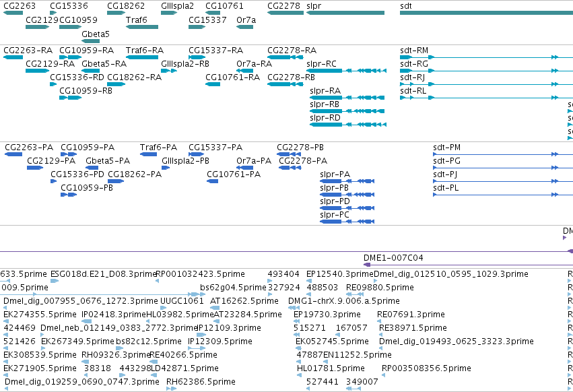Select EST bs62g04.5prime
Image resolution: width=573 pixels, height=392 pixels.
pos(233,288)
